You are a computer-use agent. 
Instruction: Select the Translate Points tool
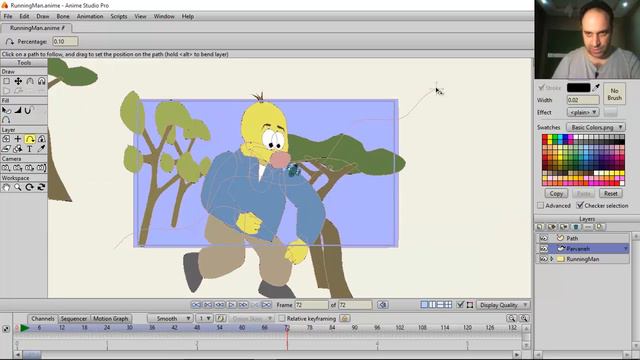(x=18, y=81)
